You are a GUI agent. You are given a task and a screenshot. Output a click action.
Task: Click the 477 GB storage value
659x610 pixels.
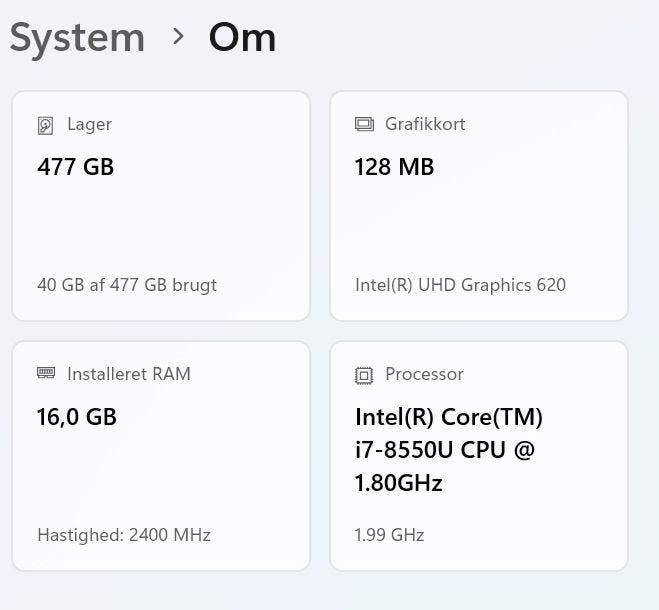point(75,167)
